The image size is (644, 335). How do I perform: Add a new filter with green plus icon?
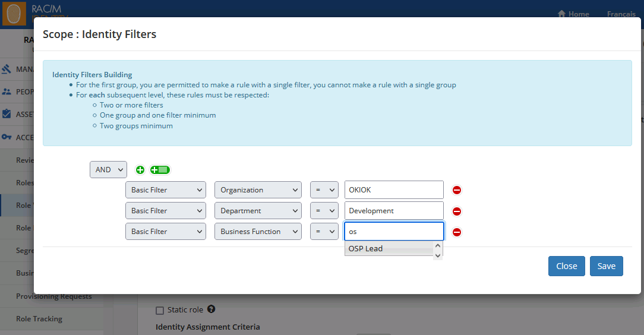coord(140,170)
